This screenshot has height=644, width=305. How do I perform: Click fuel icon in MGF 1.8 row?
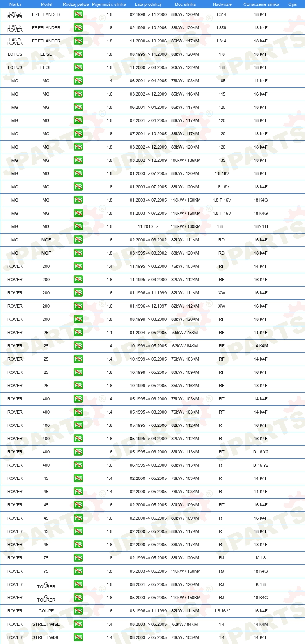click(78, 253)
